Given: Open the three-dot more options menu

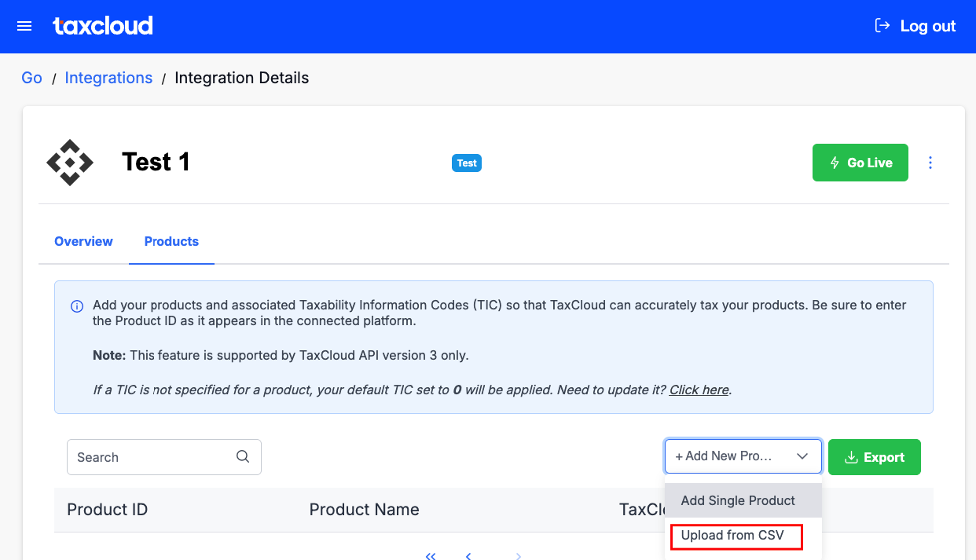Looking at the screenshot, I should [x=930, y=163].
